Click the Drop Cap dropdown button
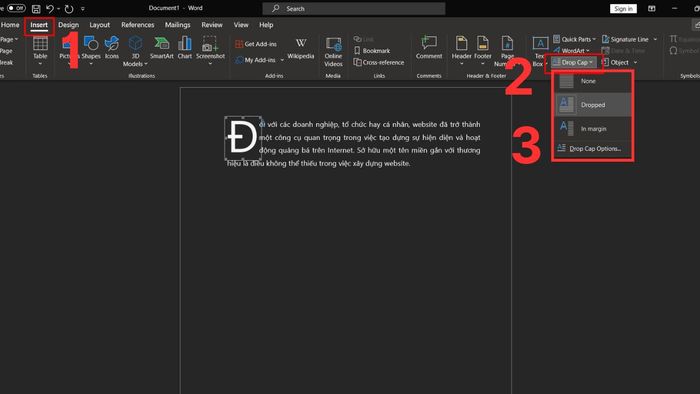The width and height of the screenshot is (700, 394). (x=573, y=62)
